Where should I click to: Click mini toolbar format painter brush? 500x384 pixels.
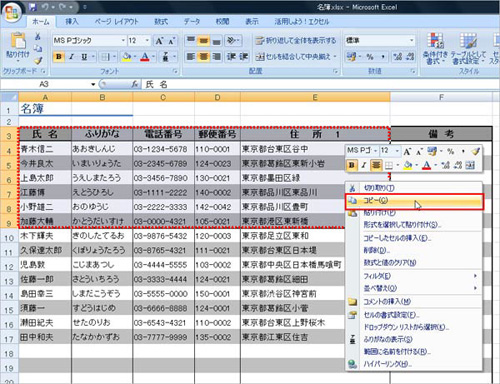click(475, 151)
